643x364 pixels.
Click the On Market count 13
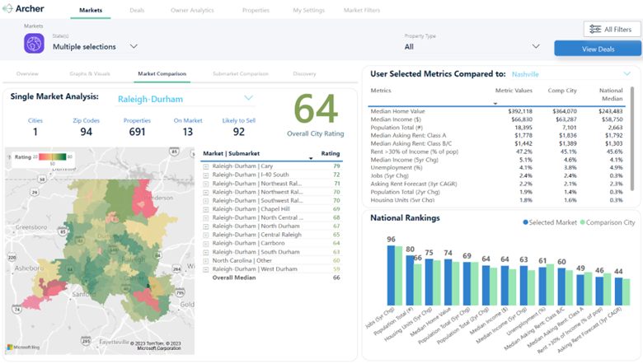[187, 132]
